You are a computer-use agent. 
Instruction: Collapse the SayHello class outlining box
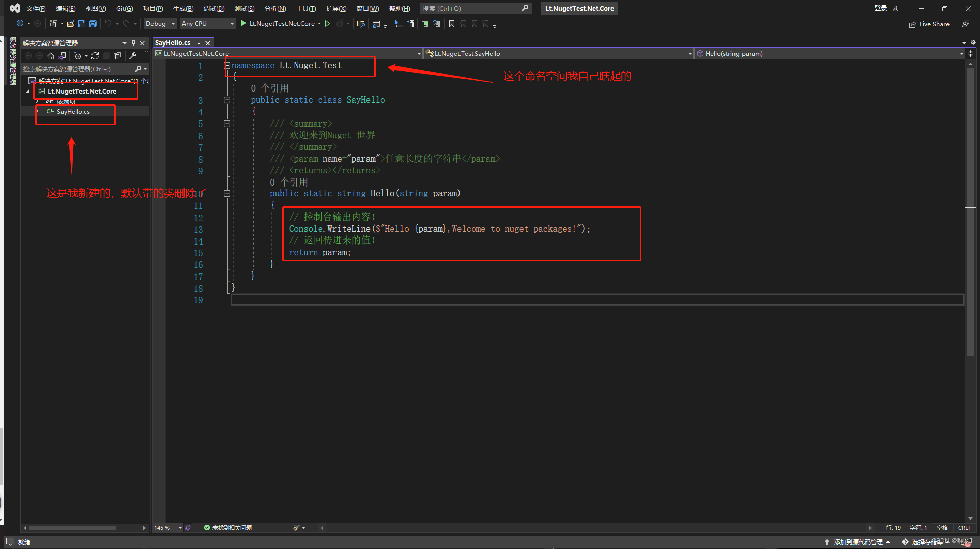pyautogui.click(x=227, y=100)
